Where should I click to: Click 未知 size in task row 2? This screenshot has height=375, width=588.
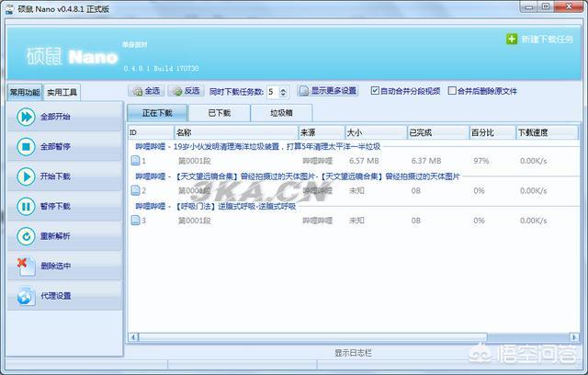(356, 190)
